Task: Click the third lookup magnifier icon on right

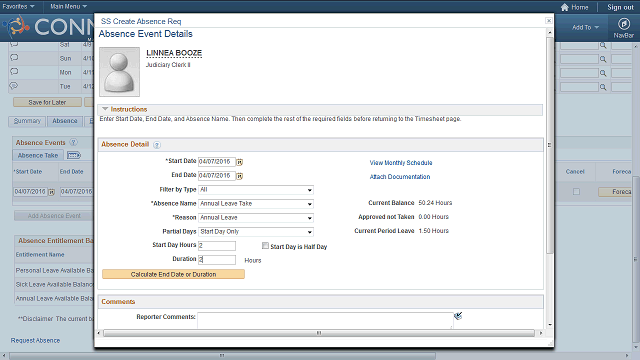Action: click(x=603, y=73)
